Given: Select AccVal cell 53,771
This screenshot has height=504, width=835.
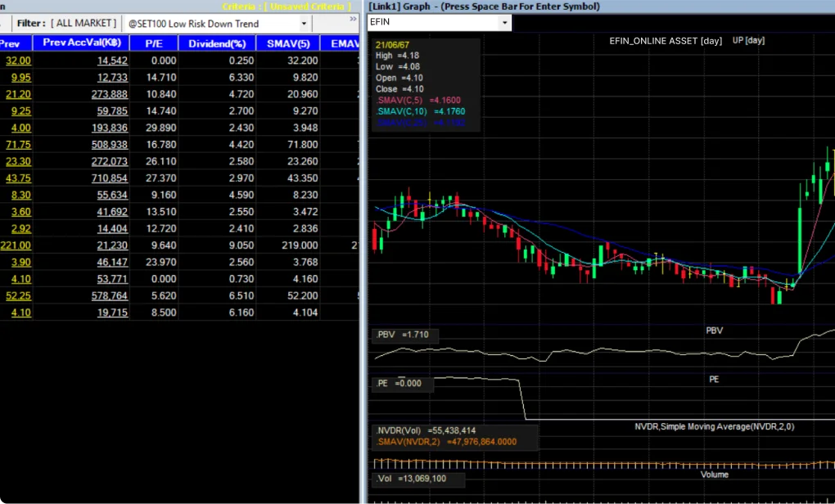Looking at the screenshot, I should [x=112, y=279].
